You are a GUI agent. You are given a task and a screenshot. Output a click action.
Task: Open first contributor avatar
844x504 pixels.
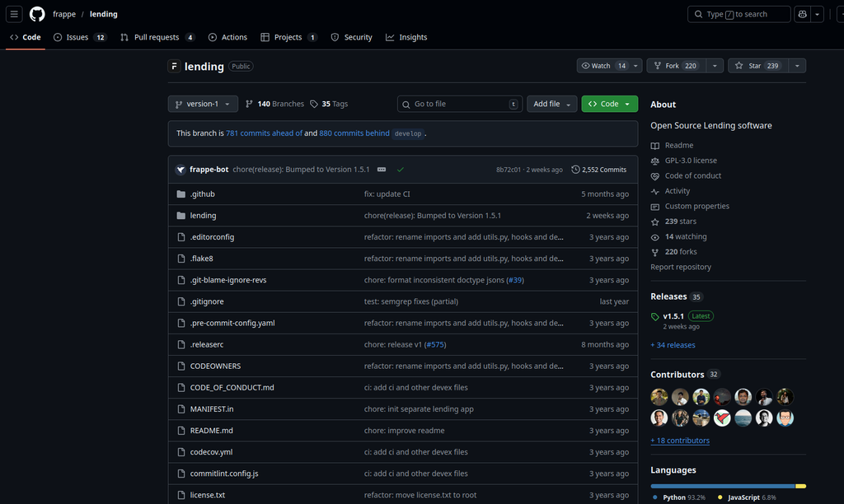pos(659,397)
